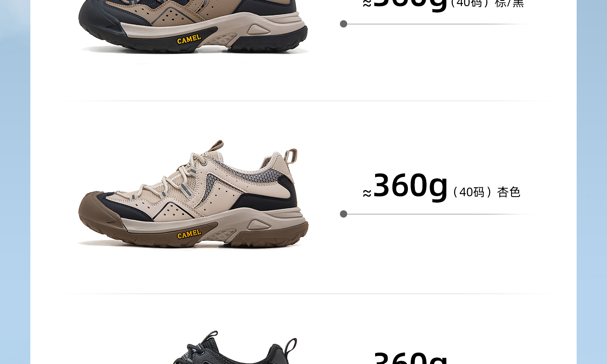The width and height of the screenshot is (607, 364).
Task: Click the brown/black shoe at top
Action: (193, 26)
